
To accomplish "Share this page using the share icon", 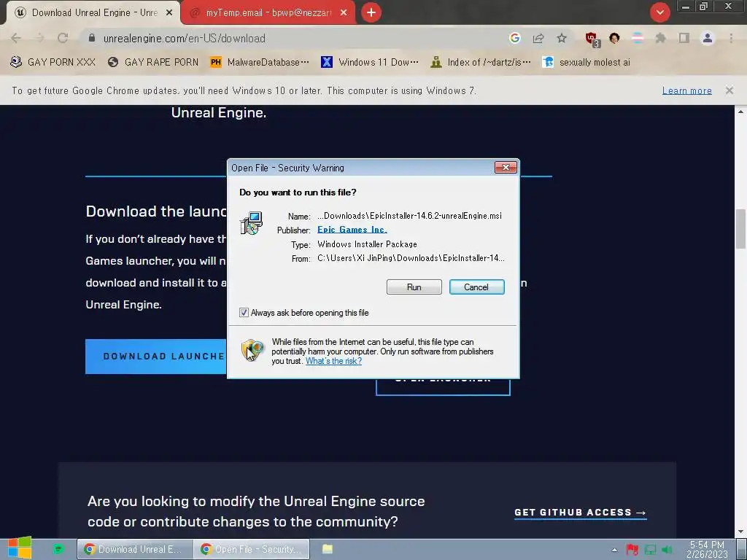I will (538, 38).
